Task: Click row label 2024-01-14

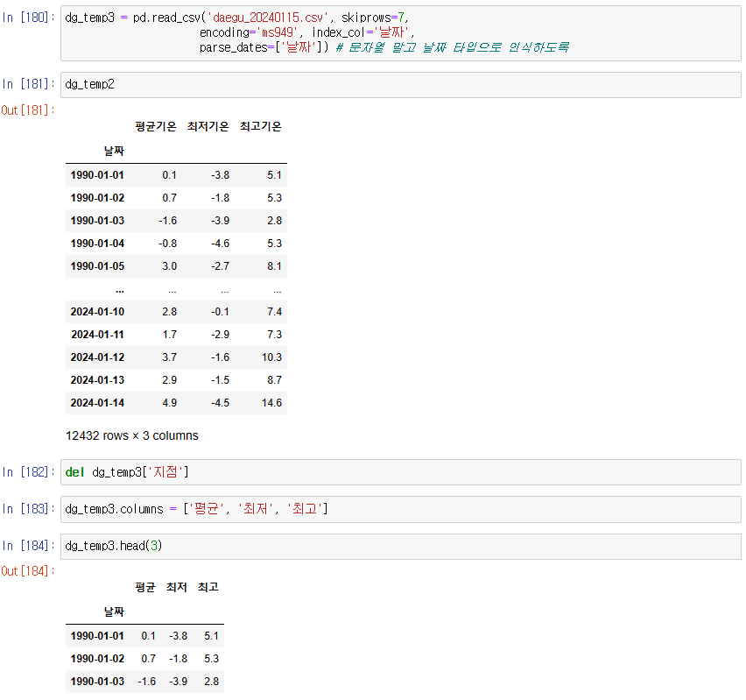Action: pos(97,403)
